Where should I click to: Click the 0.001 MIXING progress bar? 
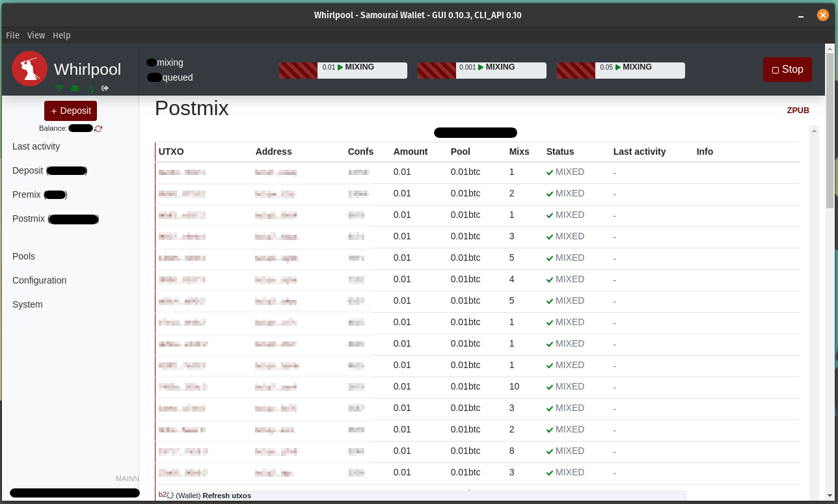pos(481,70)
